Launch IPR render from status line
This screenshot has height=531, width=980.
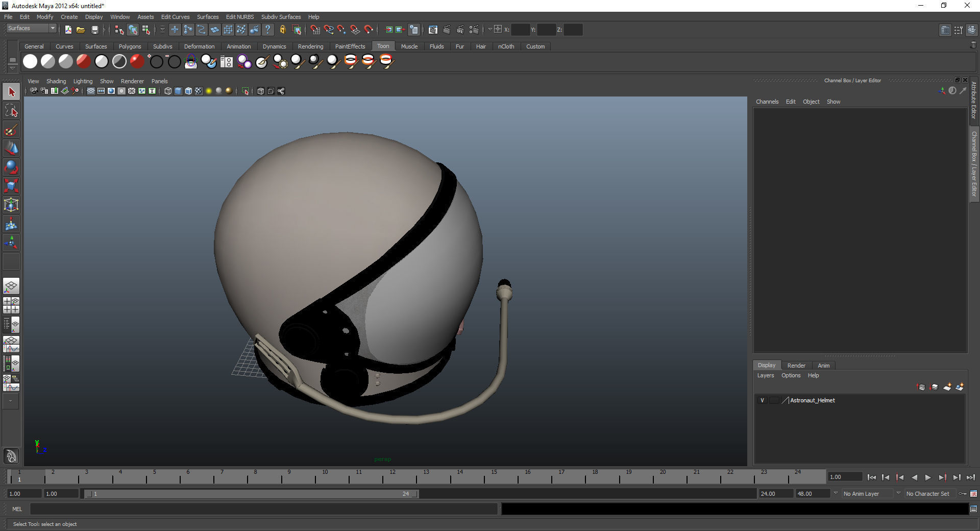pyautogui.click(x=460, y=30)
